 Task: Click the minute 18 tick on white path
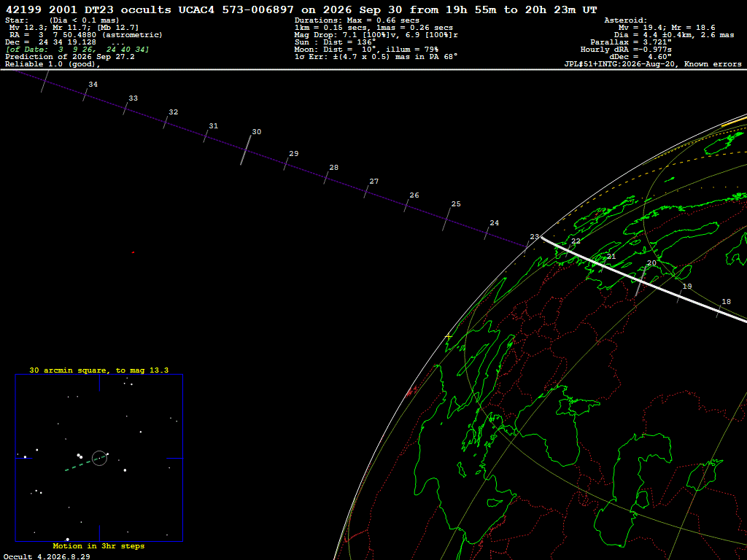719,312
